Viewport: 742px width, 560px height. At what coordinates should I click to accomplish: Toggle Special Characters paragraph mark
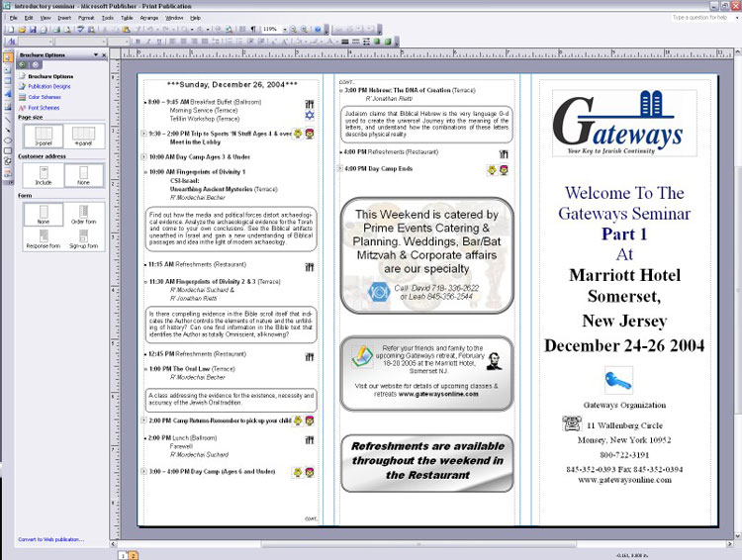pyautogui.click(x=253, y=30)
